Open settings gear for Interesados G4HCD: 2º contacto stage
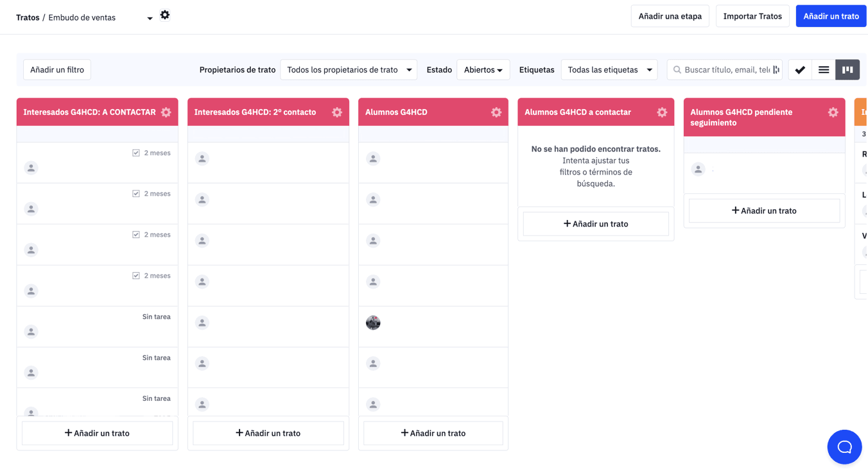This screenshot has width=868, height=476. point(337,112)
